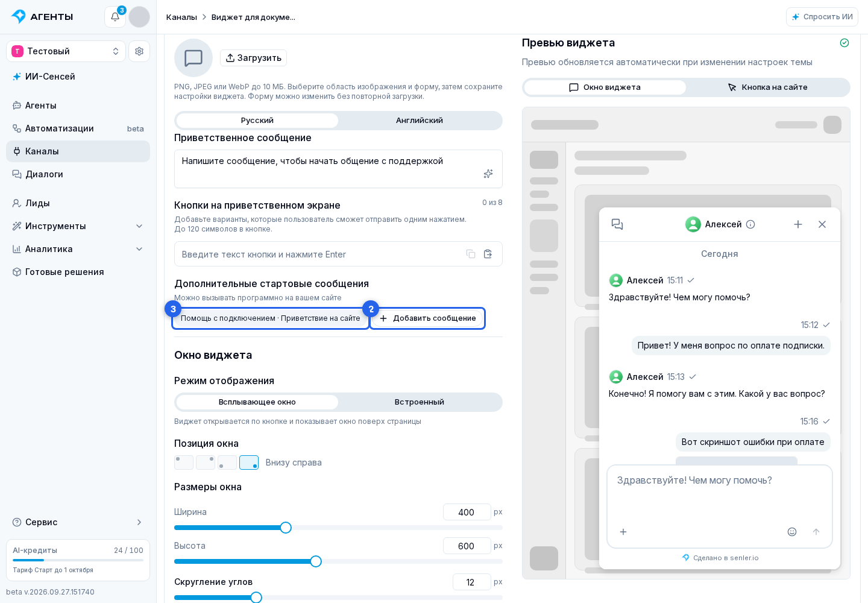
Task: Switch display mode to Всплывающее окно
Action: pos(257,402)
